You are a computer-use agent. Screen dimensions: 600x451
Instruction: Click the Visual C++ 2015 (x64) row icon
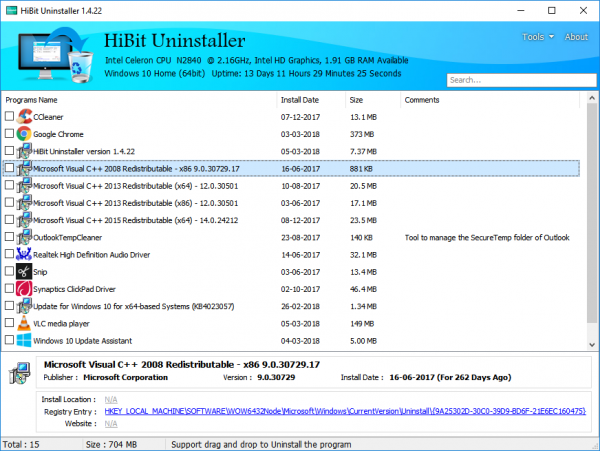click(24, 220)
